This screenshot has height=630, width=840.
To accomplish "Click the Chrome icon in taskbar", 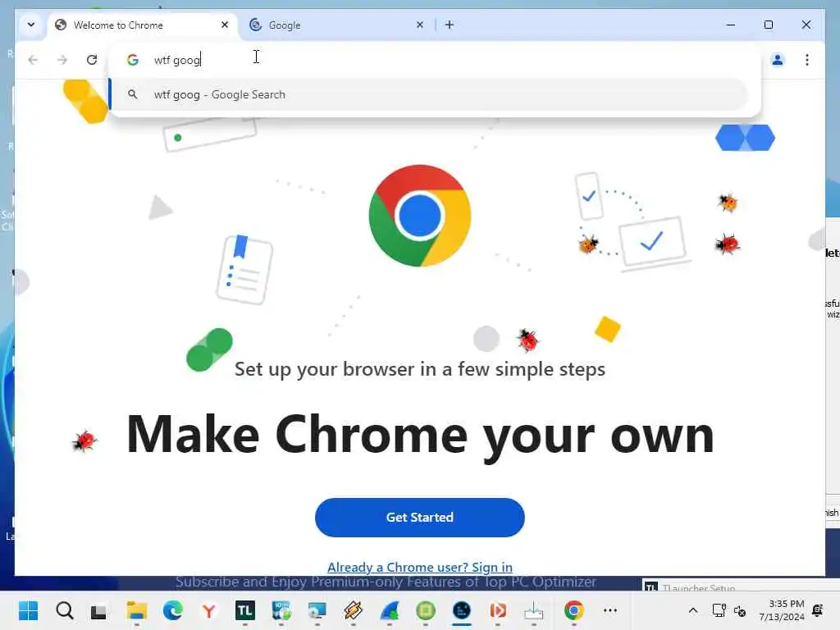I will pos(573,610).
